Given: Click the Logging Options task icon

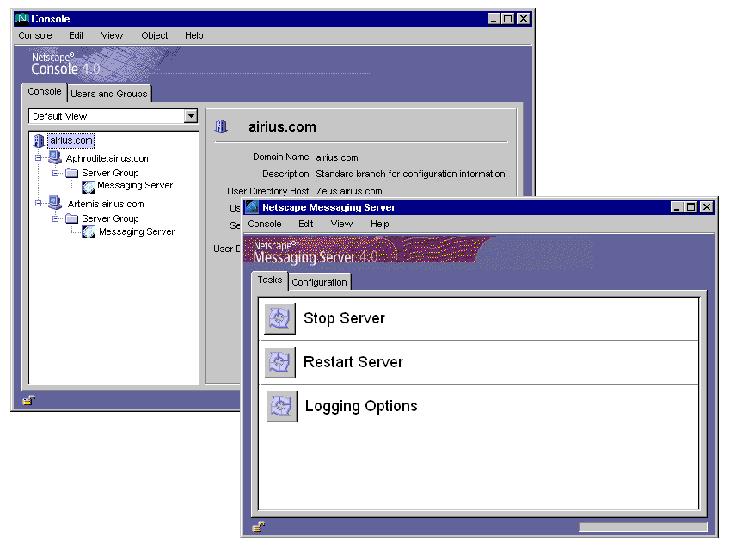Looking at the screenshot, I should [x=281, y=406].
